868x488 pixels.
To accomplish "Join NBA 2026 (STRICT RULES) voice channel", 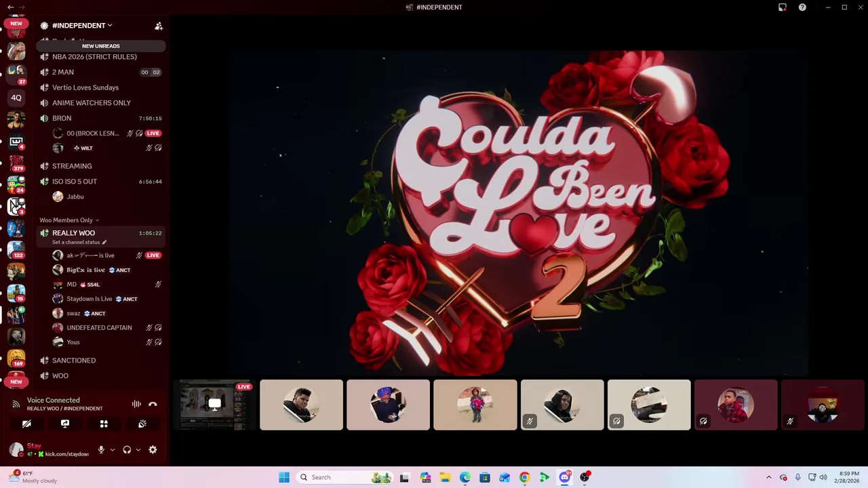I will pyautogui.click(x=100, y=57).
